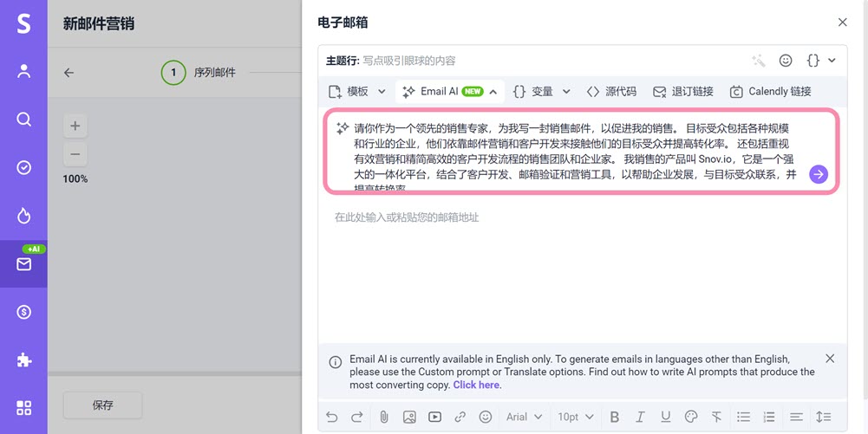Close the 电子邮箱 panel
Image resolution: width=868 pixels, height=434 pixels.
coord(843,23)
